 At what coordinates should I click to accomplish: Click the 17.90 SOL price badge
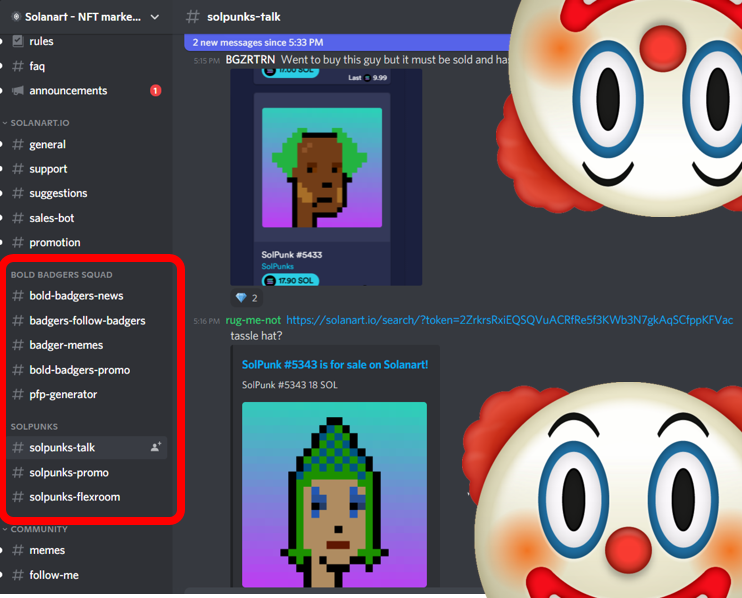coord(291,281)
